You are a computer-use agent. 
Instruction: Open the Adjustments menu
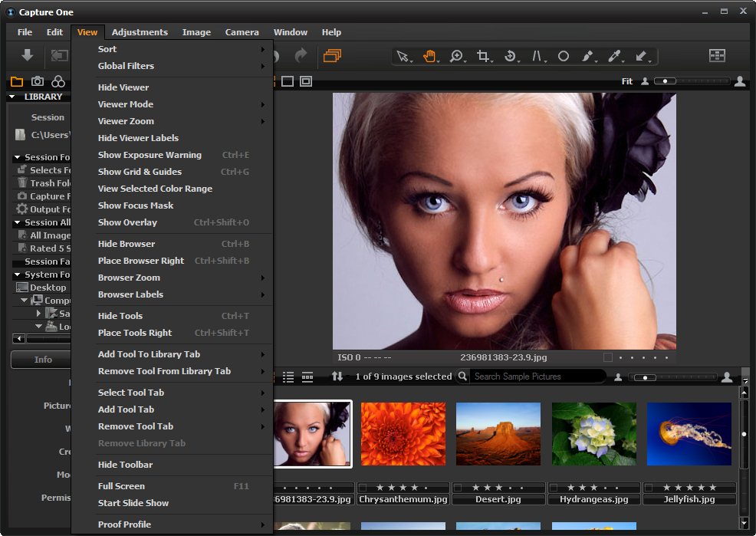(x=140, y=32)
